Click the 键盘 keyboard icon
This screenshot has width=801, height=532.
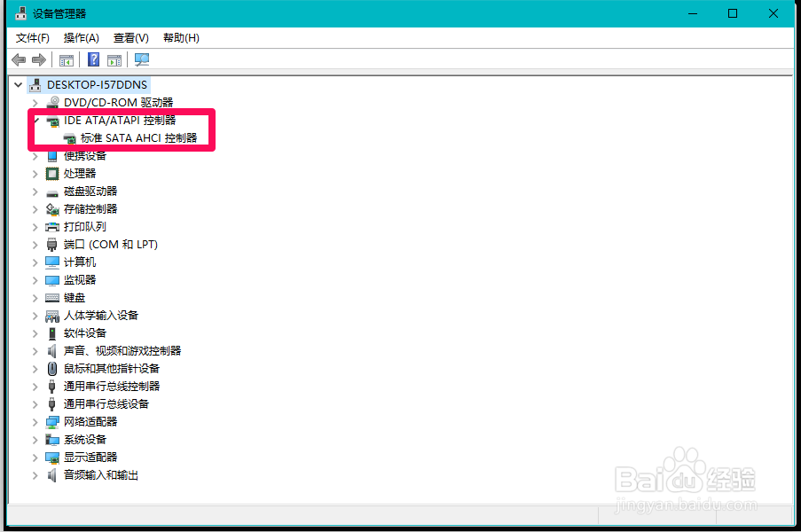pos(52,298)
